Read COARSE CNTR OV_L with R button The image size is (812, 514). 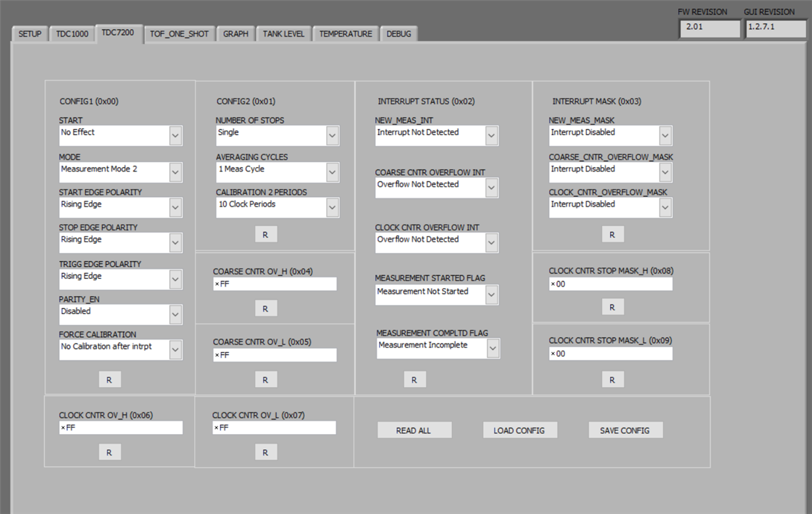click(265, 379)
